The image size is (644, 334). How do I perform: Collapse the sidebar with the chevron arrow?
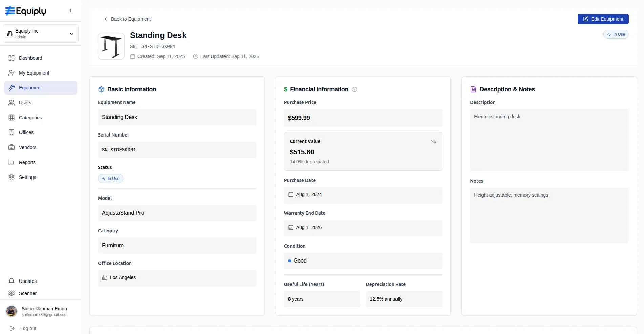[70, 11]
